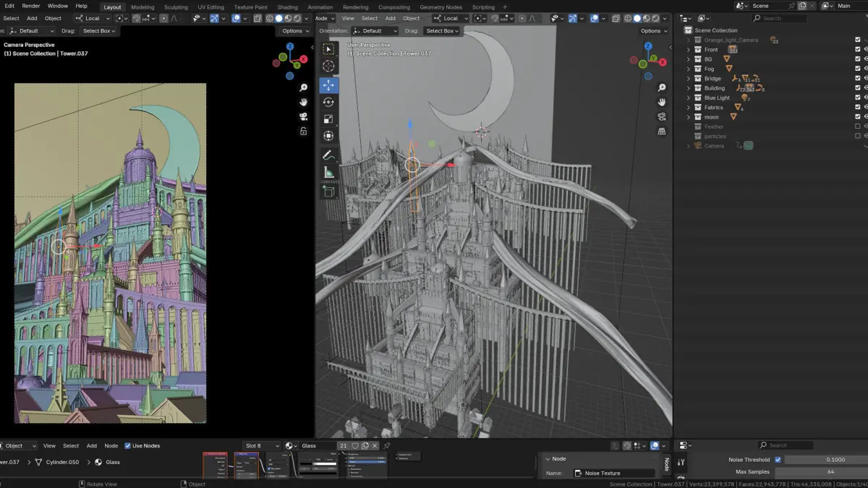Select the Transform tool in right viewport toolbar
Image resolution: width=868 pixels, height=488 pixels.
pyautogui.click(x=328, y=135)
